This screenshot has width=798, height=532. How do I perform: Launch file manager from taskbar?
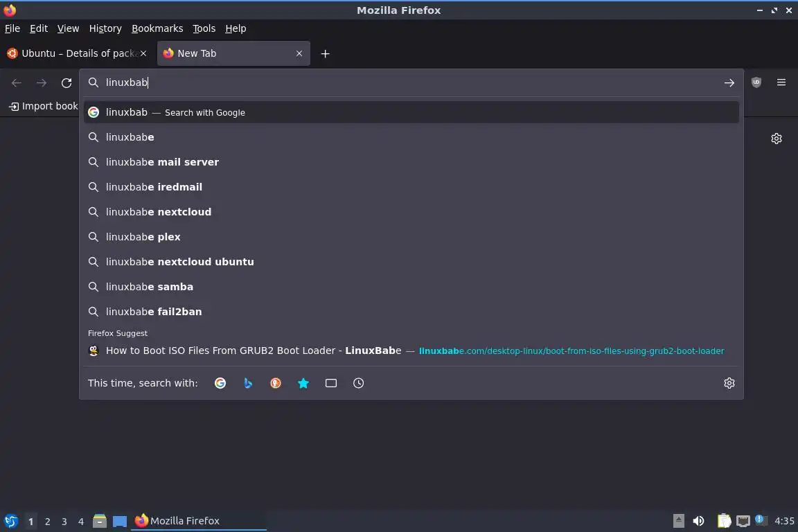point(100,521)
